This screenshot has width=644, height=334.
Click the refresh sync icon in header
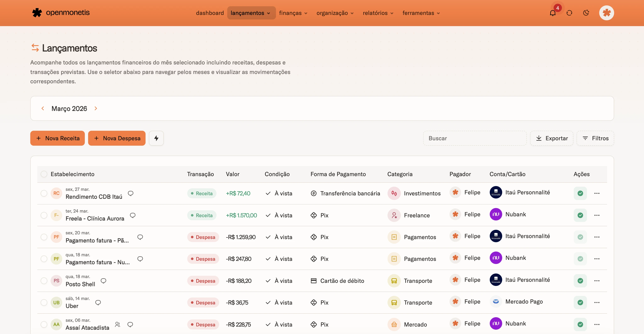(569, 13)
